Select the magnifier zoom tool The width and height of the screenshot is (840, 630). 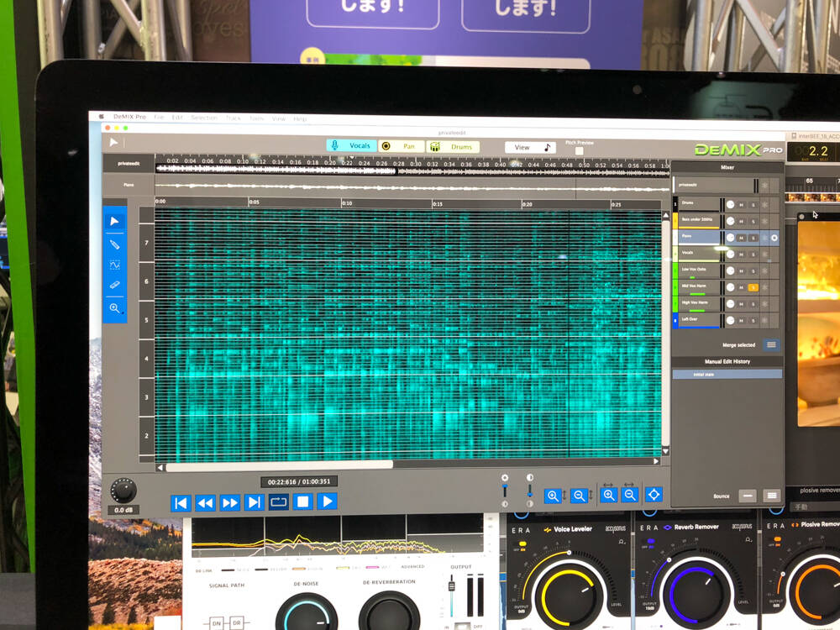[x=114, y=308]
